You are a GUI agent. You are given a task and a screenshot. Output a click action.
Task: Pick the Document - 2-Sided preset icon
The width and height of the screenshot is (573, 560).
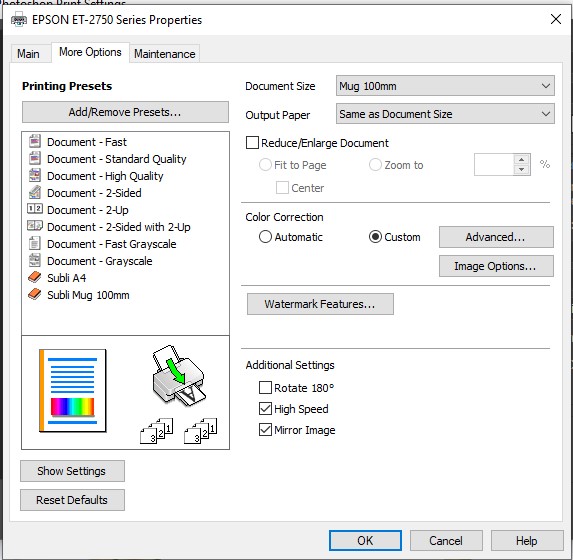point(35,192)
